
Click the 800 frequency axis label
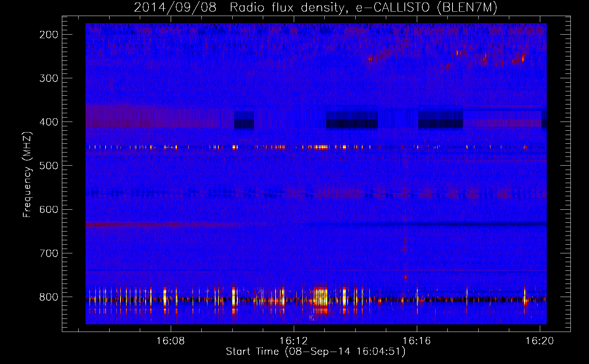coord(49,297)
